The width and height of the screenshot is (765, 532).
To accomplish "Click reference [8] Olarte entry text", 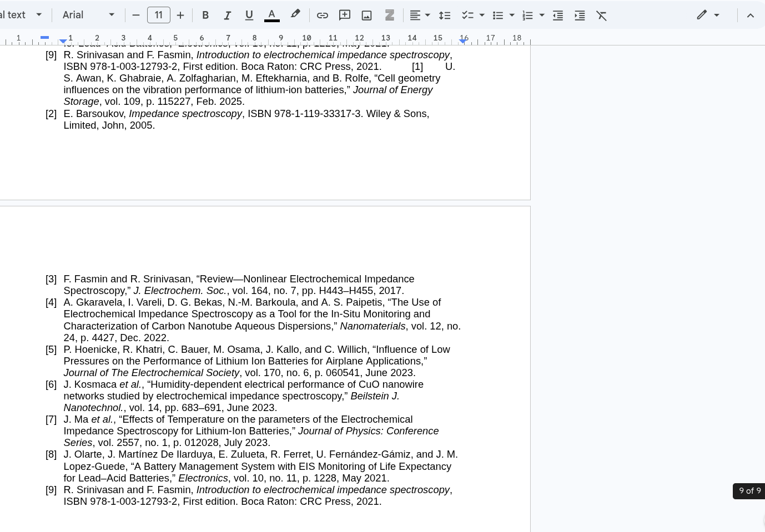I will [x=260, y=467].
